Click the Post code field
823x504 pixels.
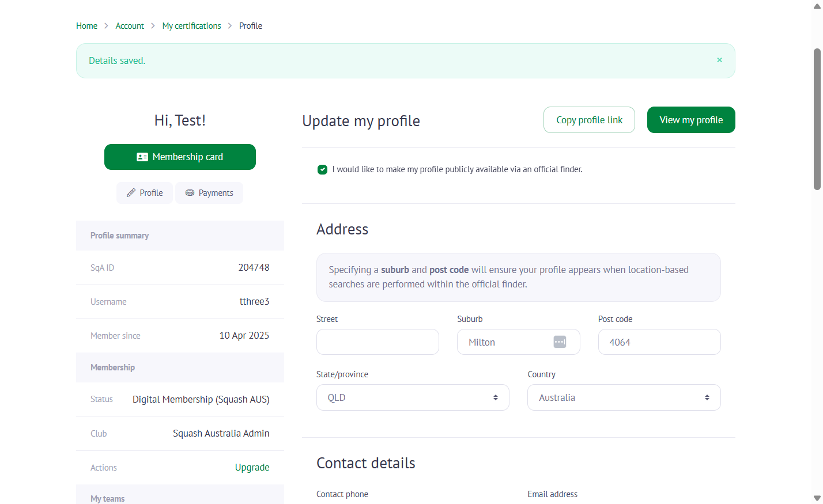pos(659,342)
